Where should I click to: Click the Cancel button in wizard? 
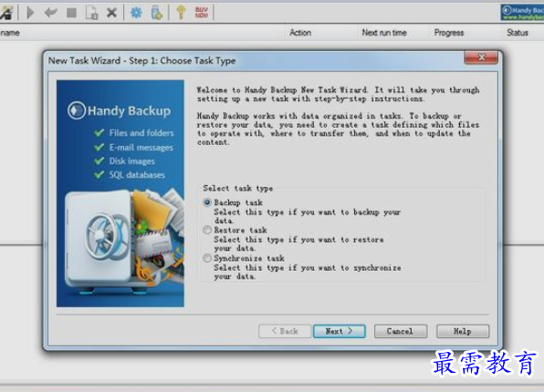(x=401, y=331)
